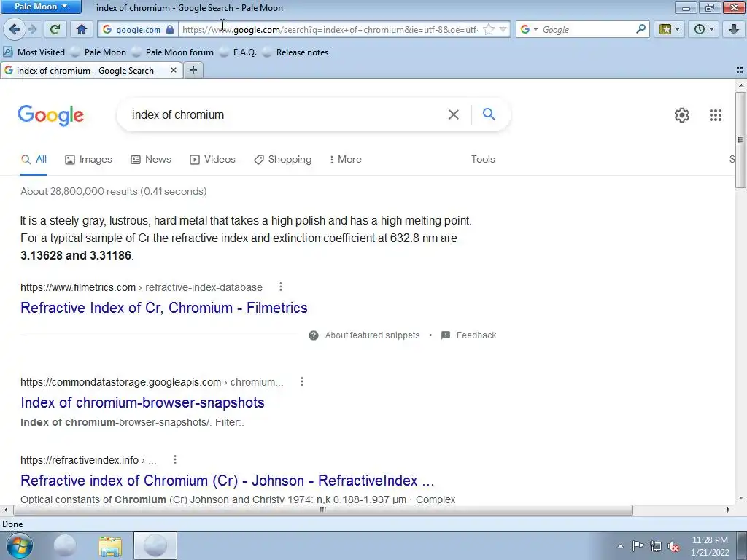Open options dots for commondatastorage result

301,381
